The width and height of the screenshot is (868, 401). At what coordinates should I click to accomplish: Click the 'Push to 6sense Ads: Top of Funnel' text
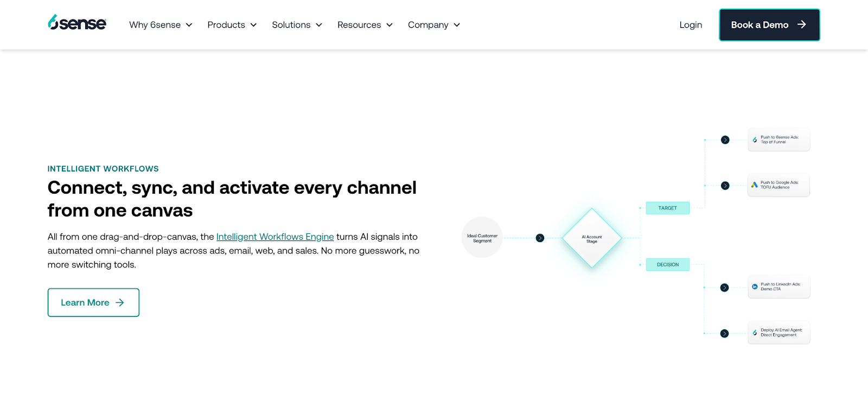[x=780, y=139]
